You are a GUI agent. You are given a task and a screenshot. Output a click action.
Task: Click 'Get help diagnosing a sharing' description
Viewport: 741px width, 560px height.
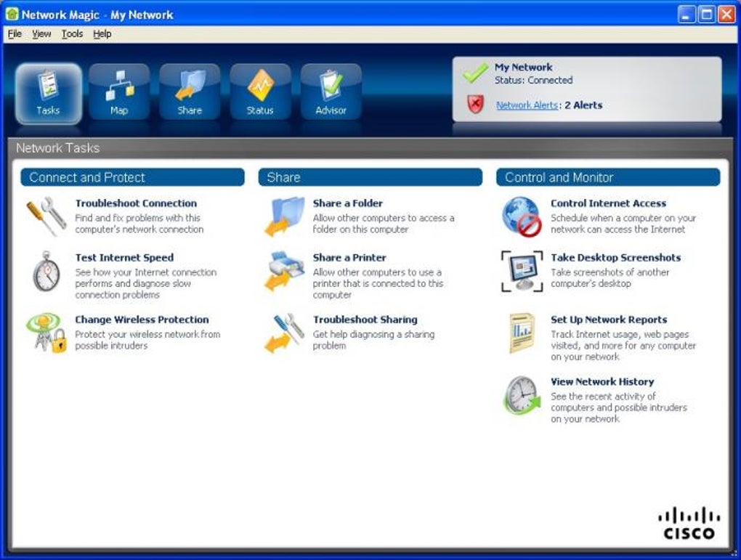click(373, 334)
